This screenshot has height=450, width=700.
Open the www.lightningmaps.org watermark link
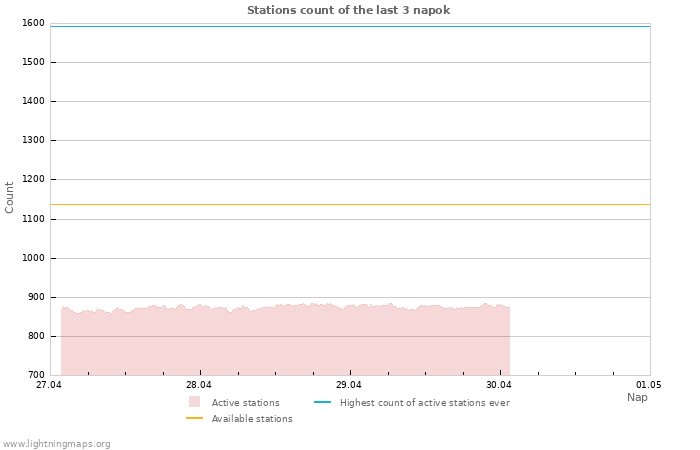click(x=57, y=444)
